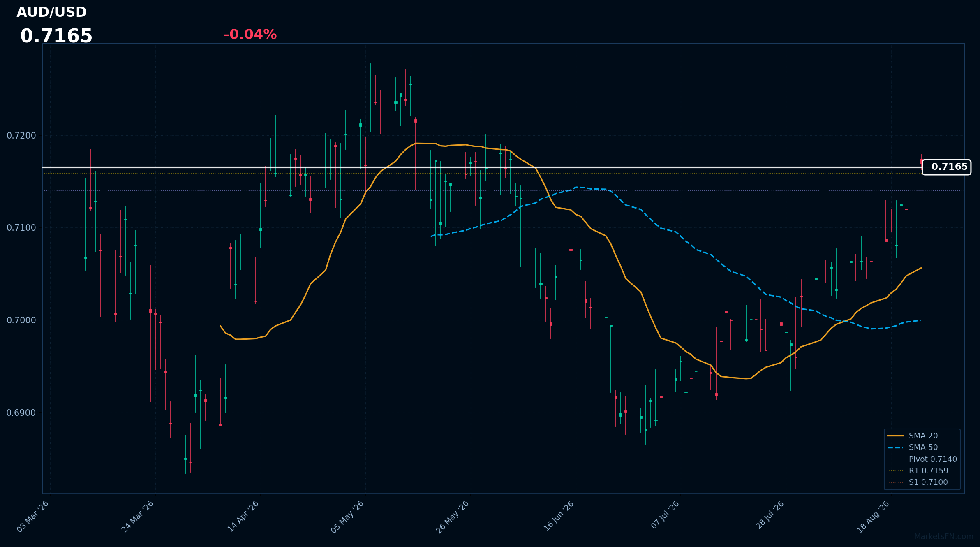Click the large 0.7165 price readout
The image size is (980, 547).
point(56,36)
